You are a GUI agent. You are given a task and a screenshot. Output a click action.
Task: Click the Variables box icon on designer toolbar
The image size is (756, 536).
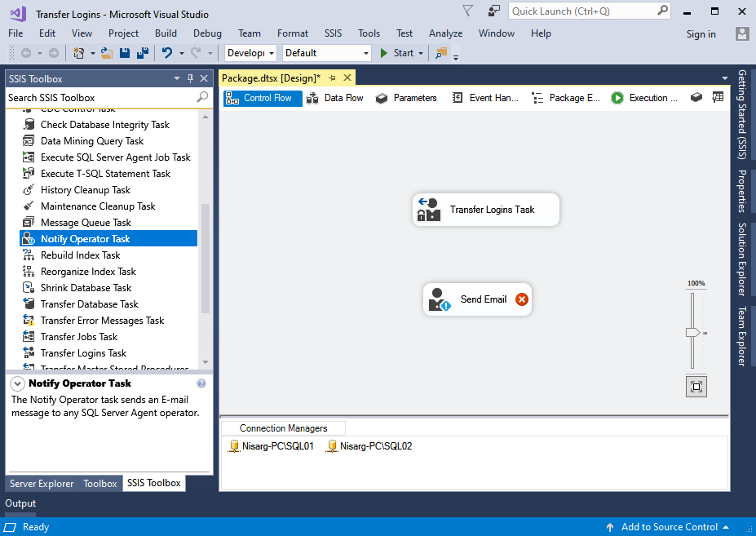(696, 97)
